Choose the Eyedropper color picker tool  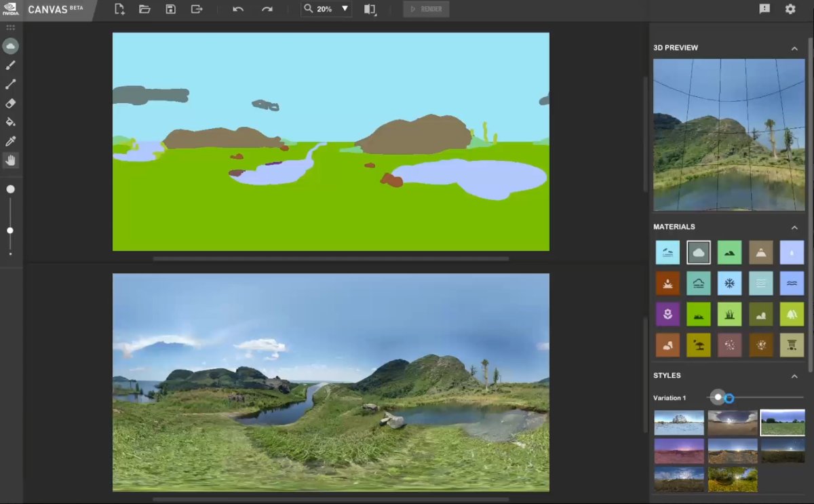[10, 141]
